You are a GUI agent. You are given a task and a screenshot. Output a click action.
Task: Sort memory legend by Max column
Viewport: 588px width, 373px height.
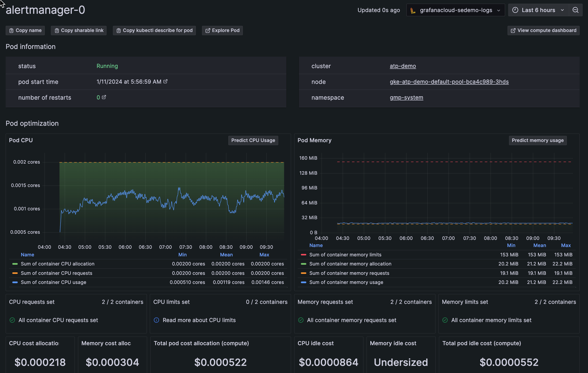pyautogui.click(x=566, y=245)
